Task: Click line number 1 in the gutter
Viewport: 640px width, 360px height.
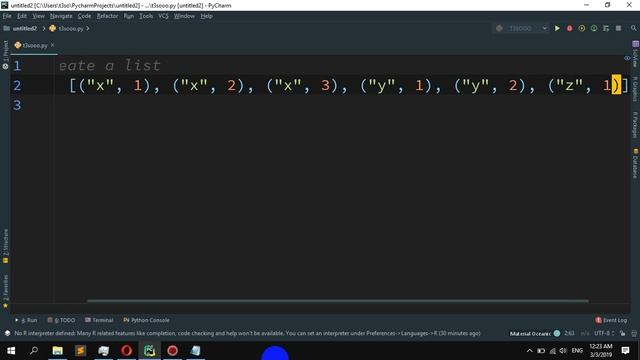Action: pos(17,66)
